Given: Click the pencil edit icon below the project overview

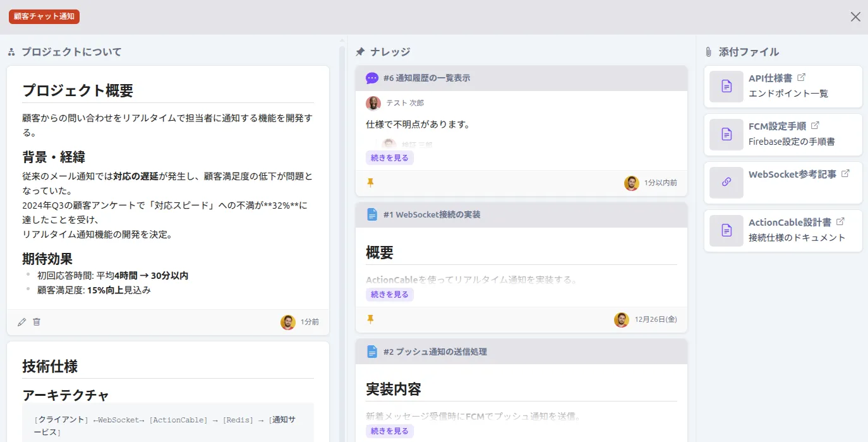Looking at the screenshot, I should coord(21,322).
